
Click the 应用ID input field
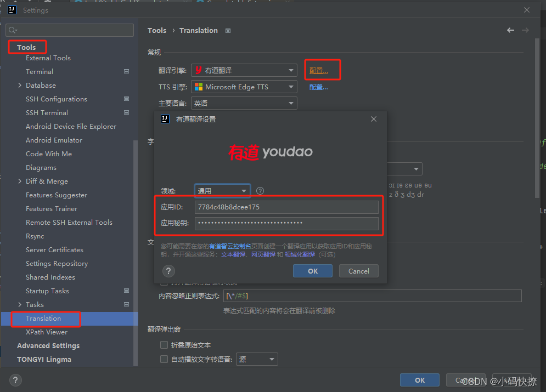286,207
